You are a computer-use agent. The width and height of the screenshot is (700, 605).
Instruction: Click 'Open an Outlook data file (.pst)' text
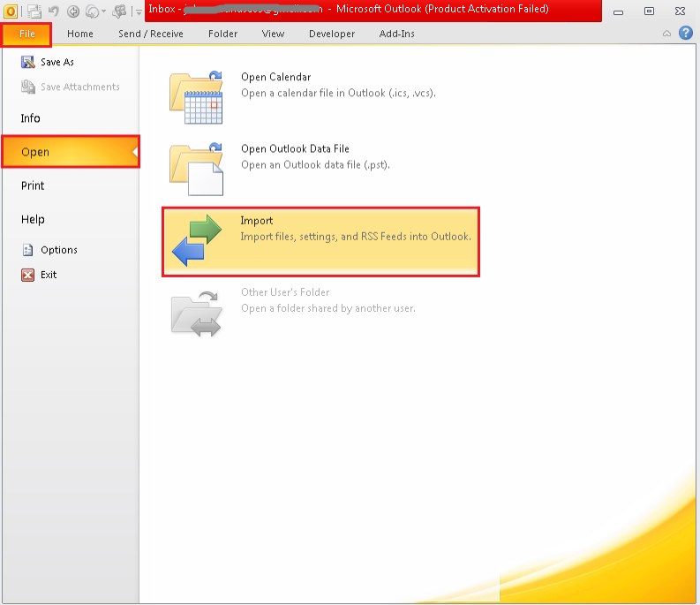tap(316, 165)
